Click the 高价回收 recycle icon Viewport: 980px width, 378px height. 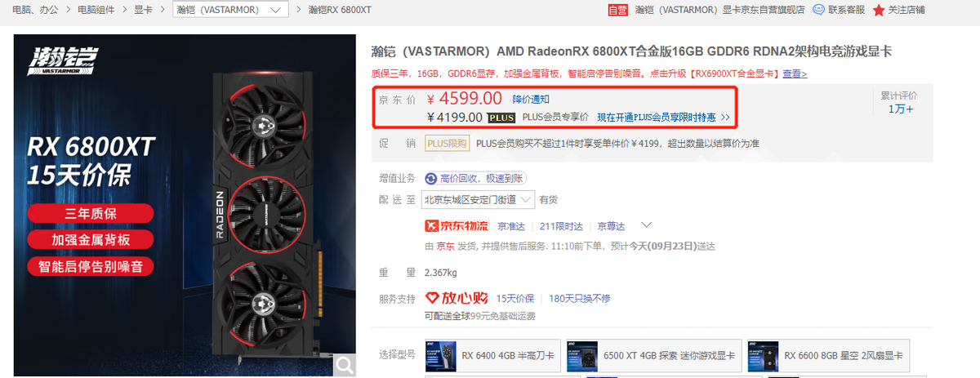tap(431, 178)
